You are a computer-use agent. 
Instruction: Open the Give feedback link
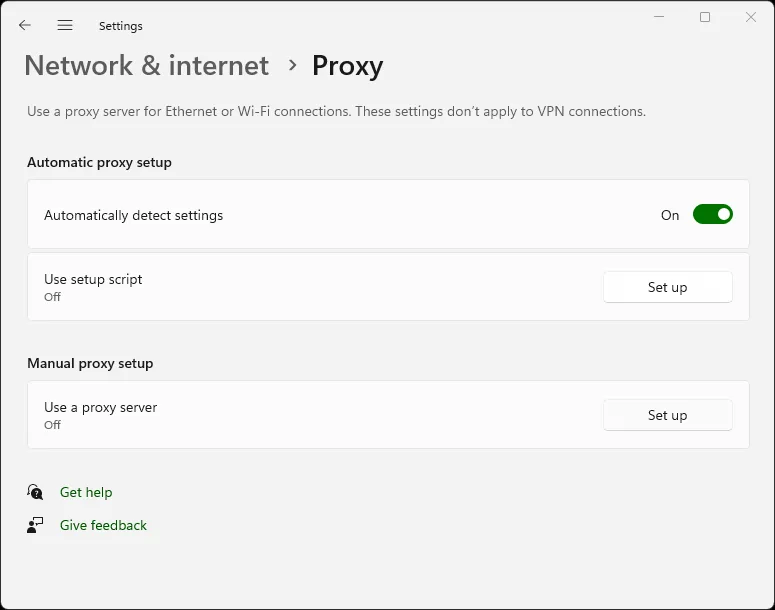[103, 525]
